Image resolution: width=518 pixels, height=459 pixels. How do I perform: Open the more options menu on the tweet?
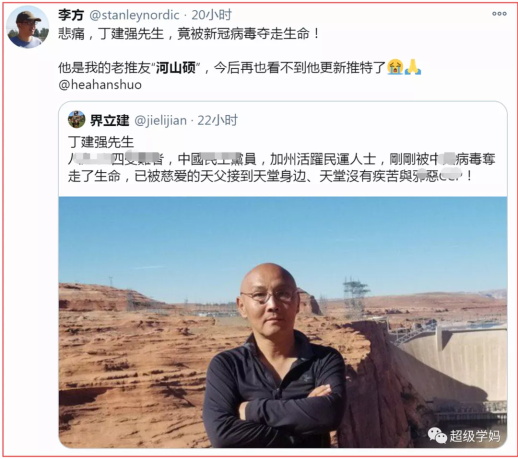(x=499, y=14)
